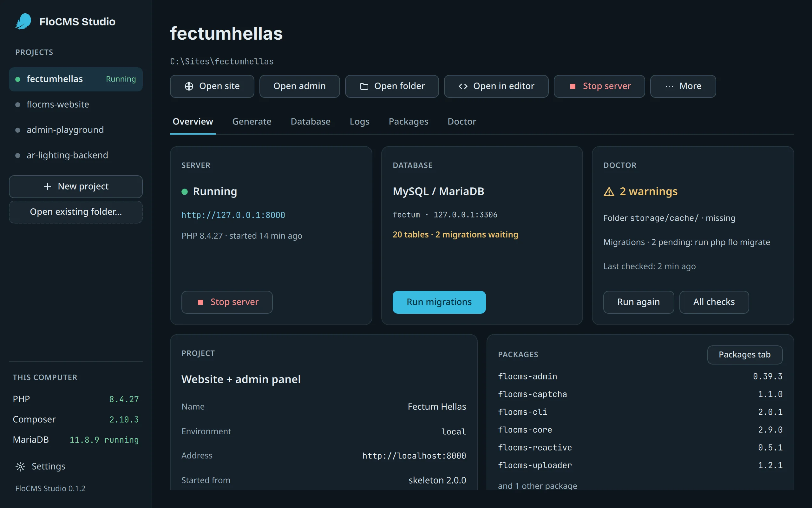Click the 'Migrations · 2 pending' warning line
This screenshot has width=812, height=508.
(x=686, y=242)
